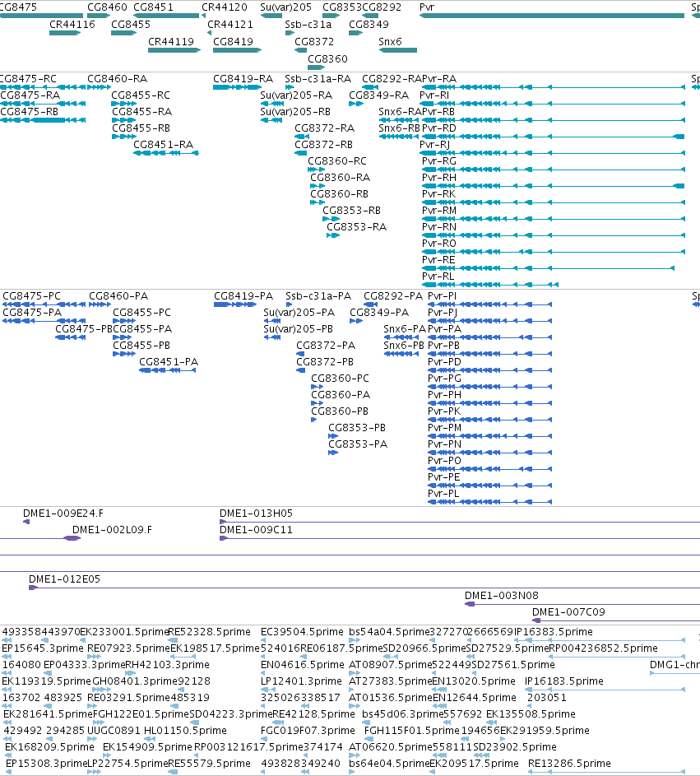Open BAC clone DME1-013H05

pyautogui.click(x=460, y=522)
